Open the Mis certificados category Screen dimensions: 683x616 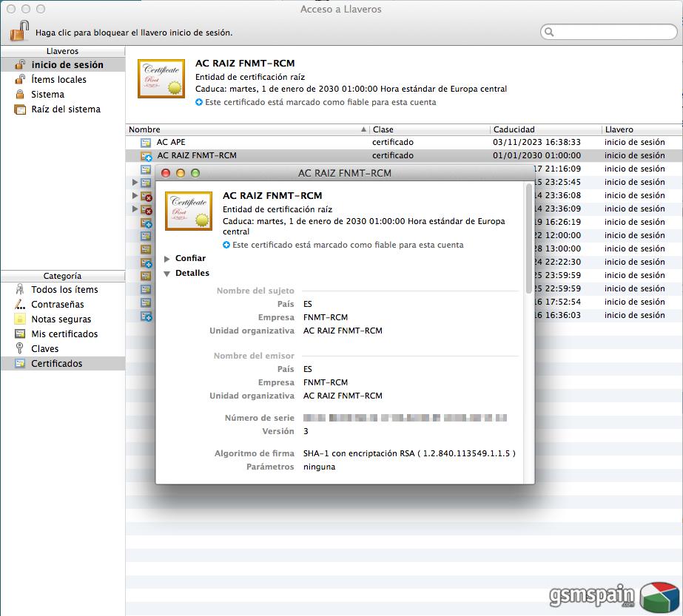click(63, 334)
